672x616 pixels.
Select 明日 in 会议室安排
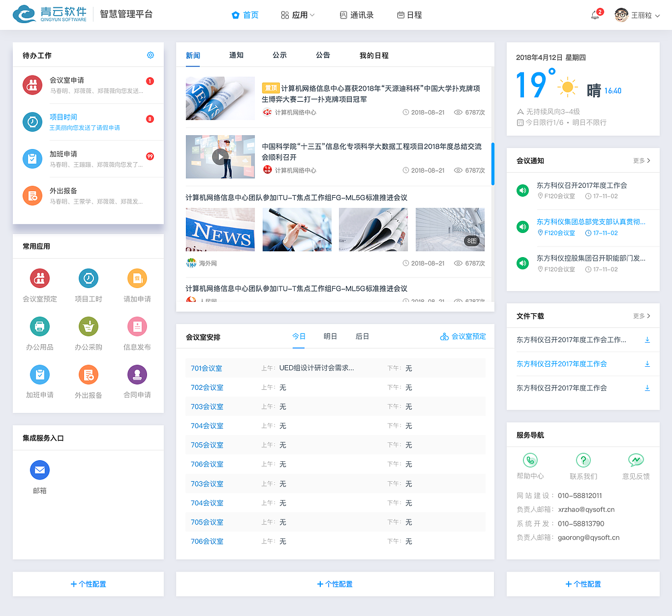pyautogui.click(x=330, y=336)
